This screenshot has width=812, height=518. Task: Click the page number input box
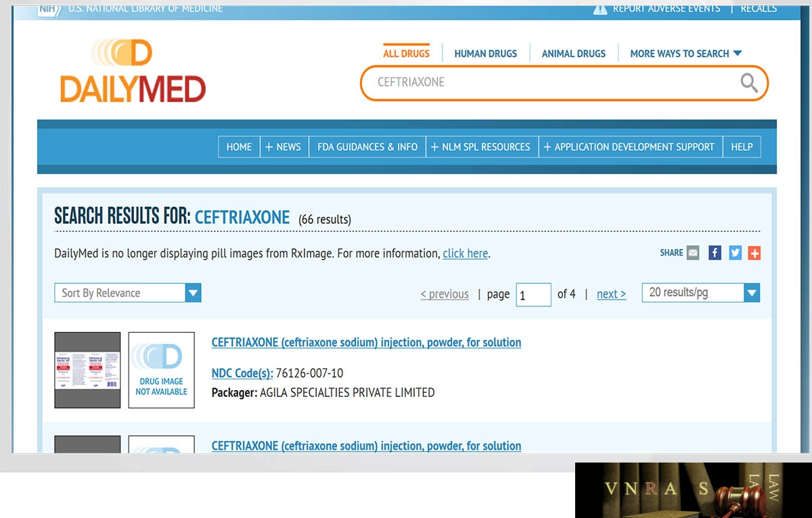[x=533, y=295]
